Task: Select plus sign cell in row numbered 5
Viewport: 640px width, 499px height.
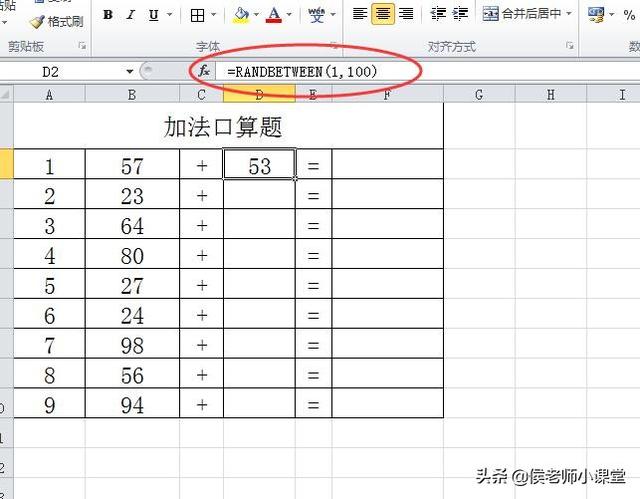Action: click(202, 284)
